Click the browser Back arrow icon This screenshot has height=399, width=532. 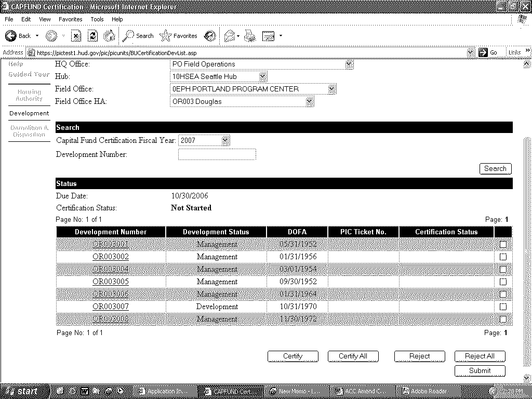click(11, 36)
